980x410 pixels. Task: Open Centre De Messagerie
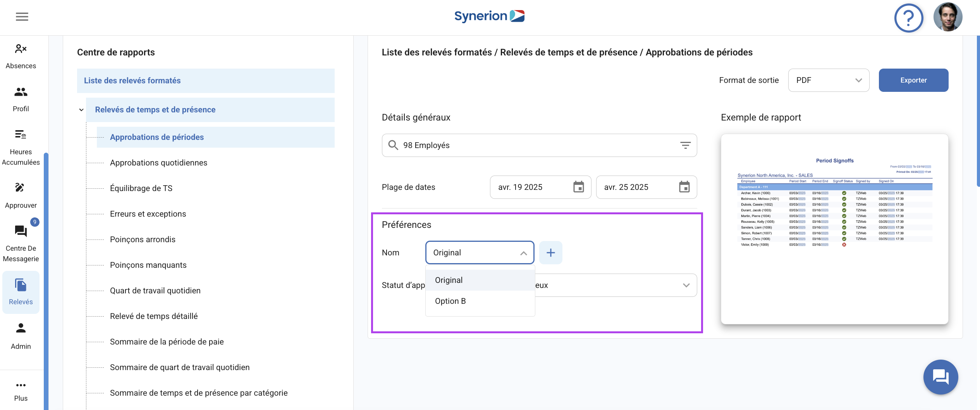[21, 242]
